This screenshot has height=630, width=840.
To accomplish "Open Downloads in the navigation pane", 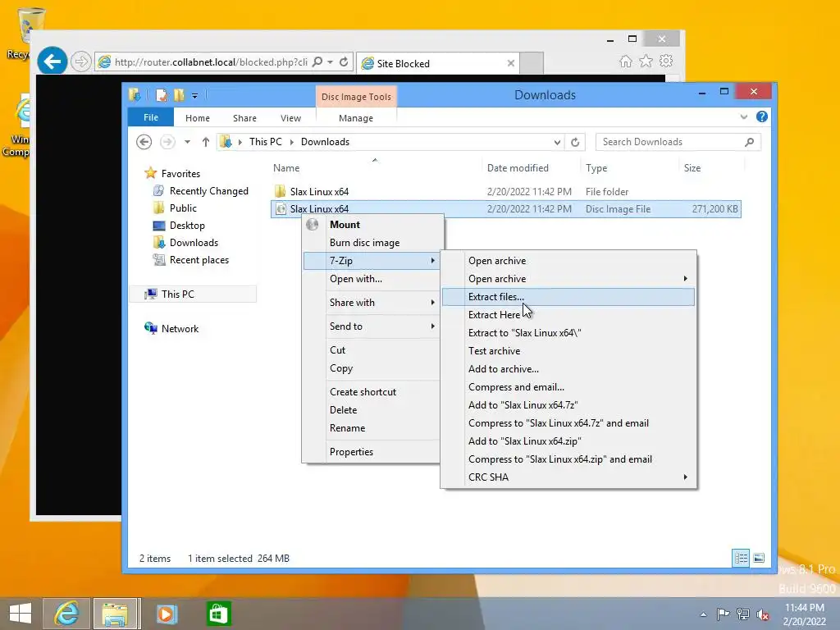I will pyautogui.click(x=194, y=243).
